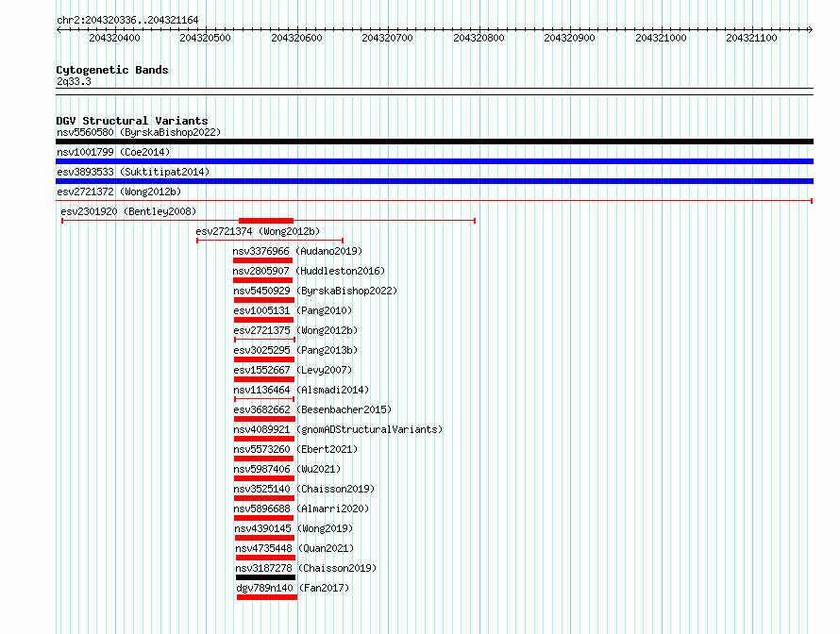
Task: Open nsv4735448 (Quan2021) variant label
Action: 294,548
